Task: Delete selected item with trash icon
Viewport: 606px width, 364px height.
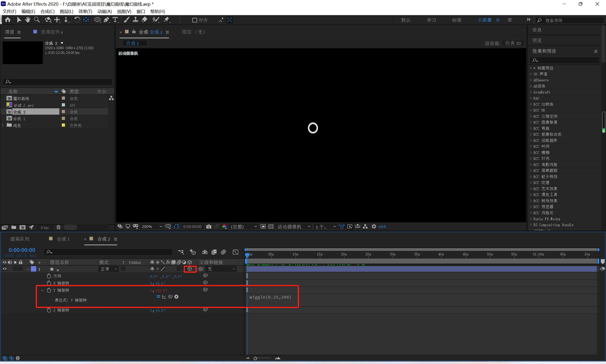Action: pyautogui.click(x=58, y=227)
